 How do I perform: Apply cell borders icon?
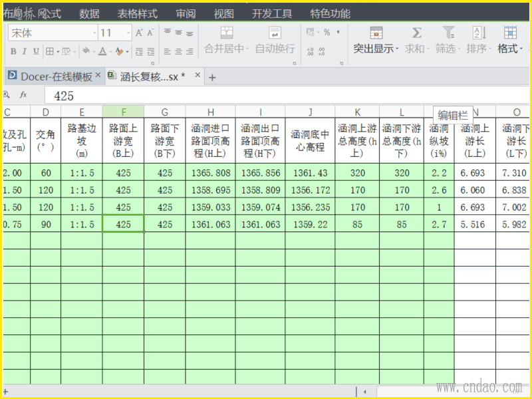point(50,51)
